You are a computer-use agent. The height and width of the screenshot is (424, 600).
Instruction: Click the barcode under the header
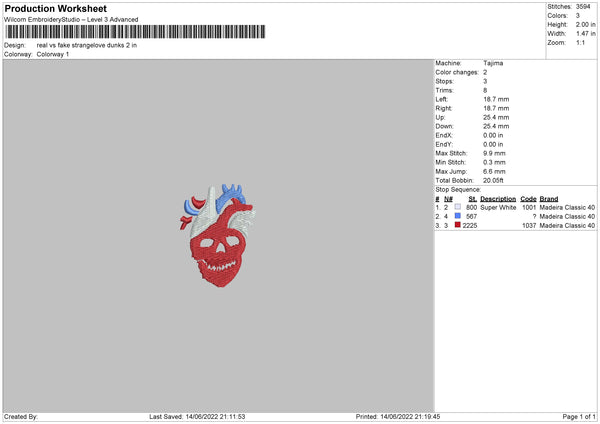(x=135, y=32)
